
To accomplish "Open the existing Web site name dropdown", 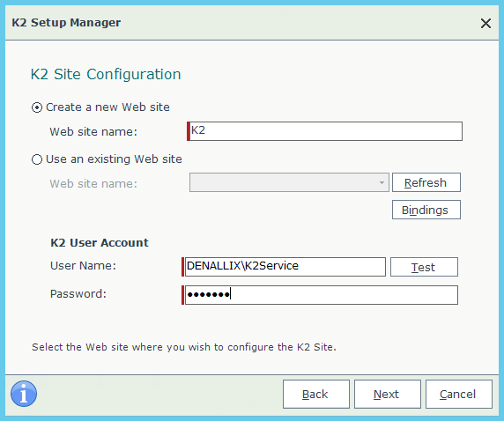I will point(289,182).
